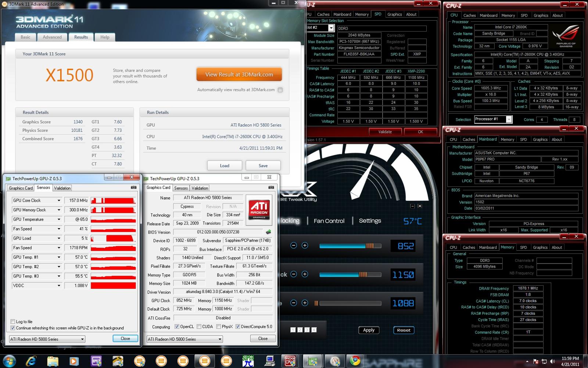This screenshot has width=588, height=368.
Task: Open the GPU Memory Clock sensor dropdown
Action: pos(58,210)
